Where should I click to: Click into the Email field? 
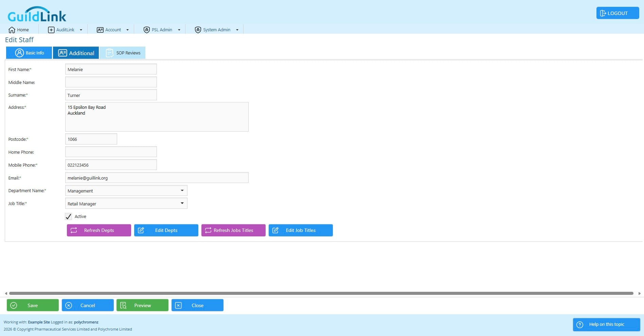157,178
